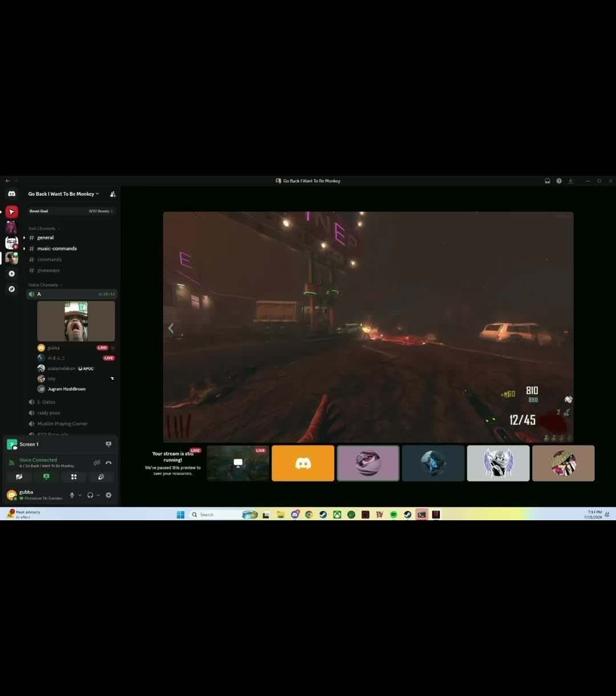616x696 pixels.
Task: Open Windows Start button
Action: [180, 515]
